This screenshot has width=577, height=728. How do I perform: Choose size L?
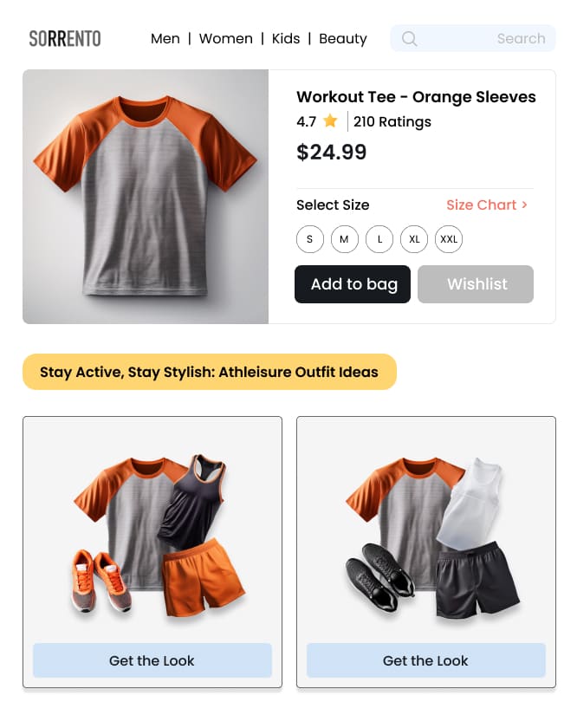click(379, 239)
